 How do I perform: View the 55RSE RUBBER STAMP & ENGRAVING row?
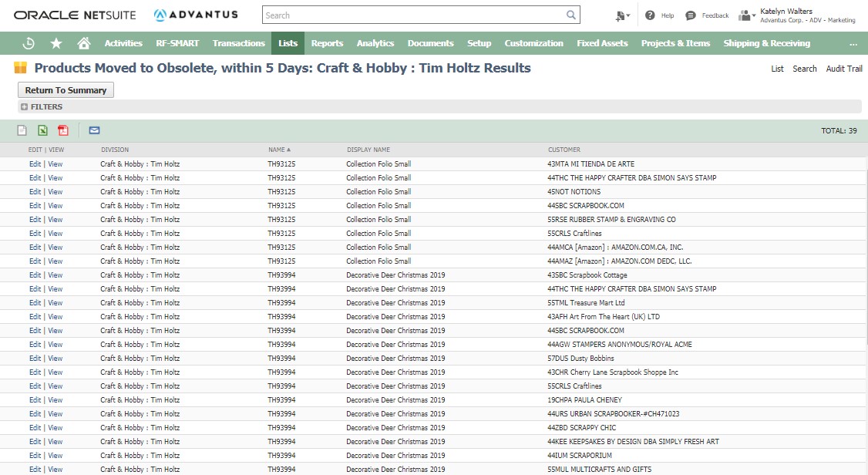point(56,219)
